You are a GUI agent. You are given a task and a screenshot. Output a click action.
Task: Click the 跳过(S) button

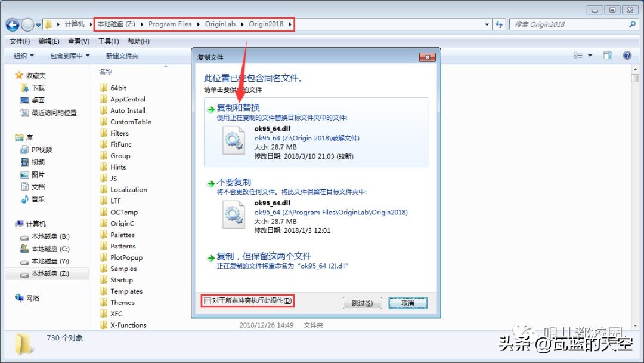[x=363, y=303]
